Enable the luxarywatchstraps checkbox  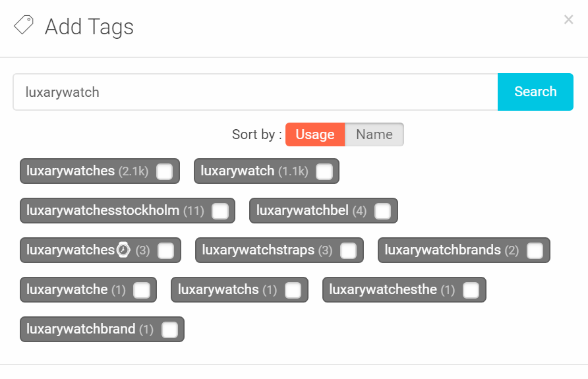coord(347,250)
